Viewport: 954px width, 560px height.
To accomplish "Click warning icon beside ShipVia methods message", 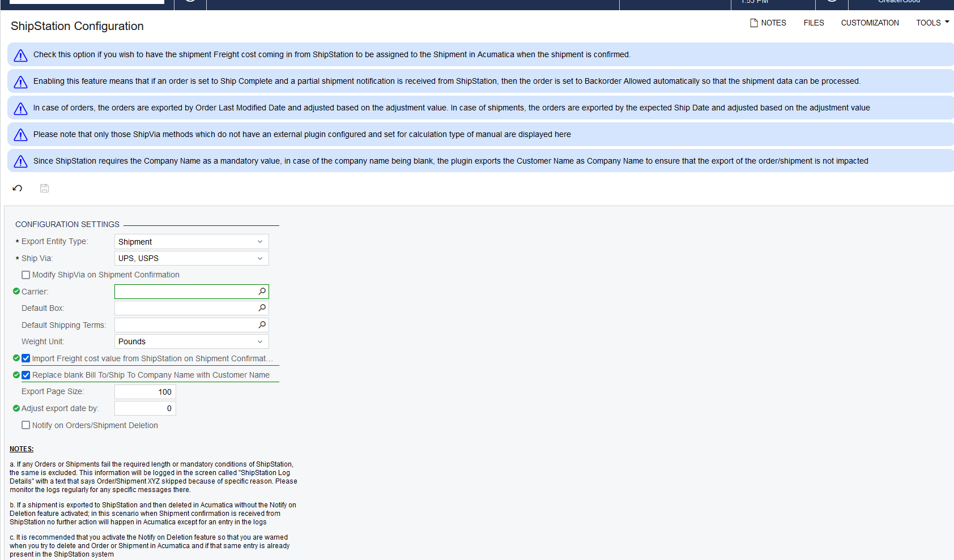I will pos(20,135).
